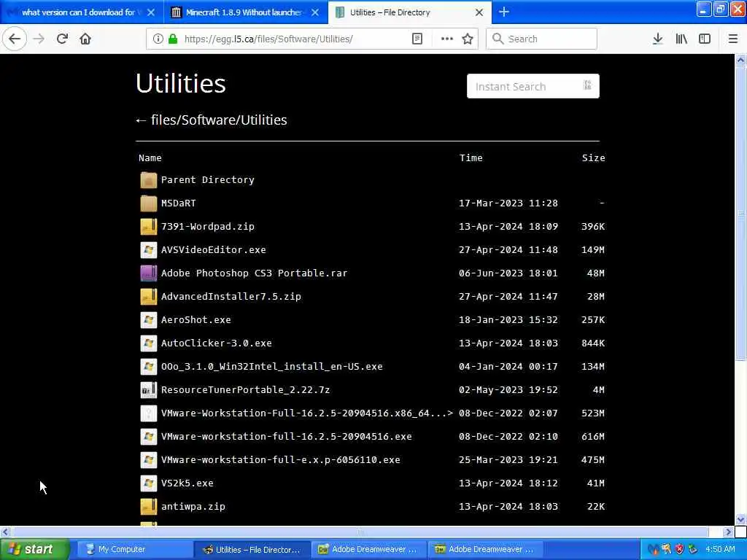Click the VS2k5.exe file icon
The height and width of the screenshot is (560, 747).
(x=149, y=483)
